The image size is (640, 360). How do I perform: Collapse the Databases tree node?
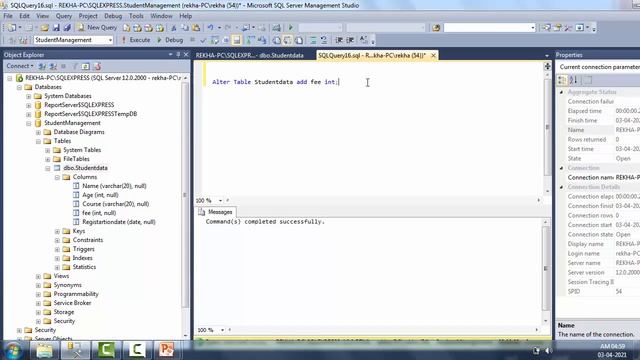click(x=19, y=87)
